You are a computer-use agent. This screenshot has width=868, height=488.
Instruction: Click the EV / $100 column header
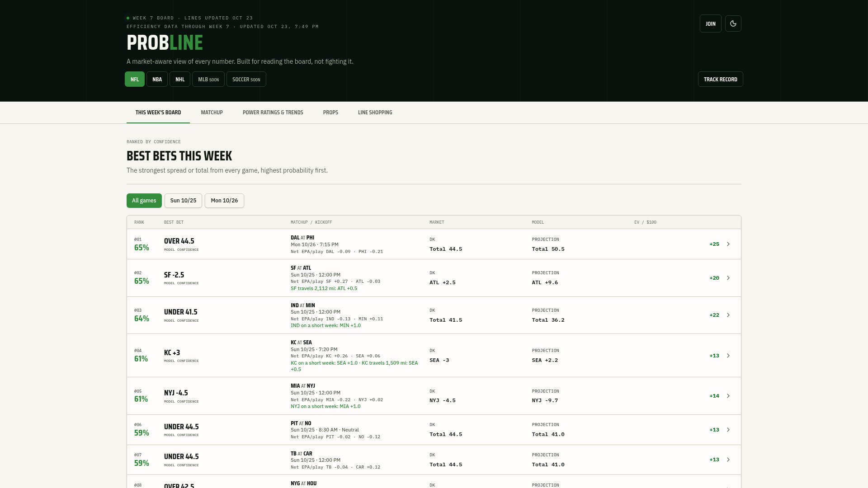click(x=645, y=222)
